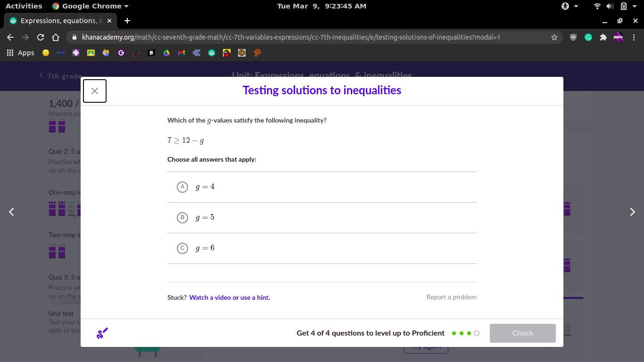
Task: Go to the browser Home page
Action: (56, 37)
